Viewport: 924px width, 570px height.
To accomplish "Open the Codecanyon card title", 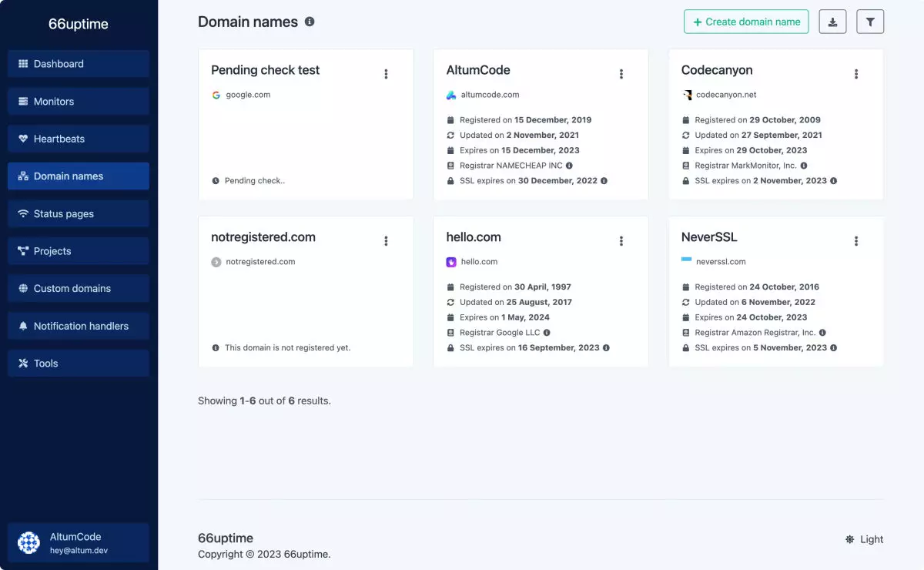I will tap(717, 70).
